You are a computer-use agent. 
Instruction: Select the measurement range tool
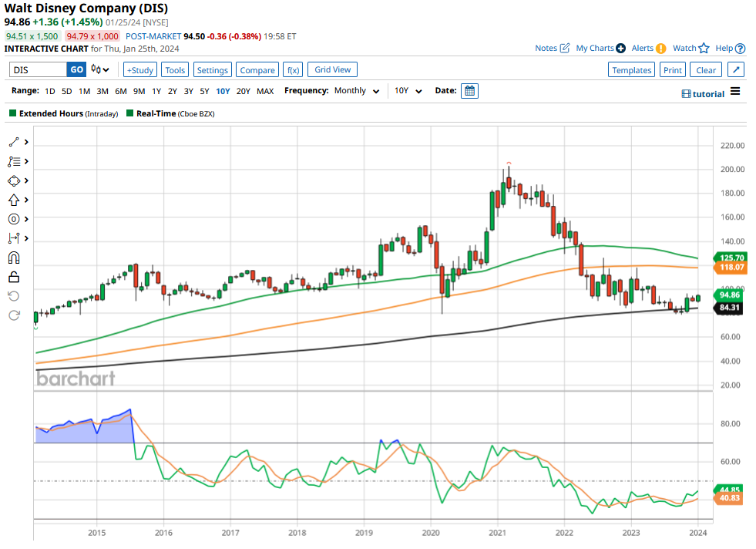click(14, 238)
